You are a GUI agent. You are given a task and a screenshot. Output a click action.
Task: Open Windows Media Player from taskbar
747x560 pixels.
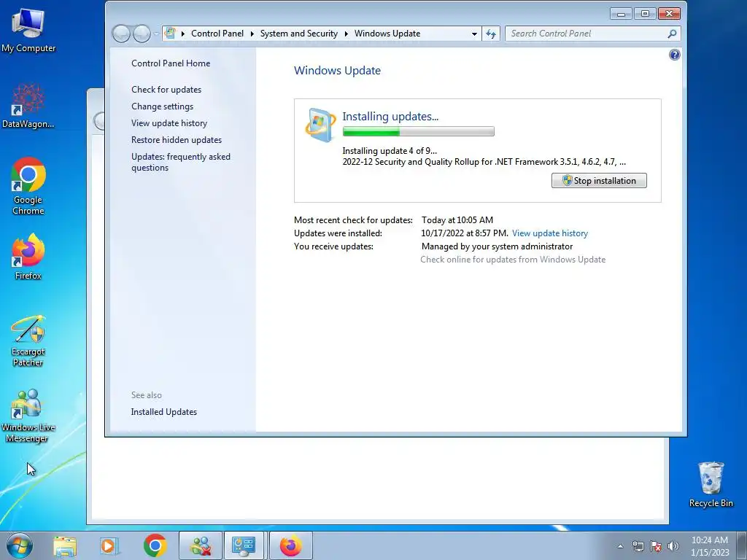(109, 546)
